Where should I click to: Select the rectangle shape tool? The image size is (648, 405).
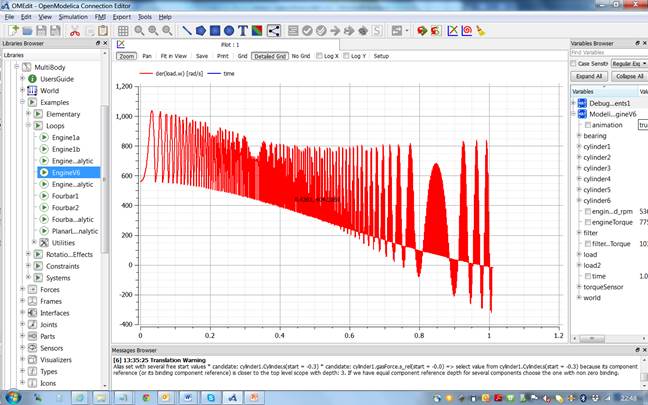tap(213, 31)
